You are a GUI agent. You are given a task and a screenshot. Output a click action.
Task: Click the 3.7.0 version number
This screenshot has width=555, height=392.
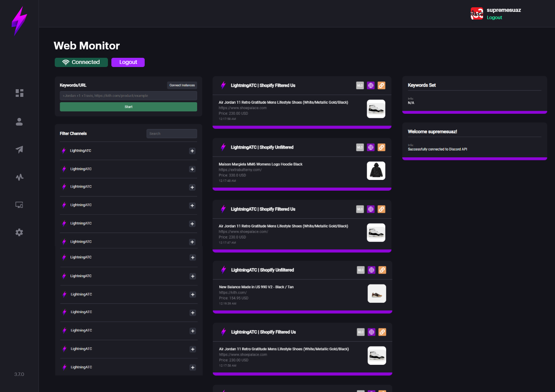19,374
